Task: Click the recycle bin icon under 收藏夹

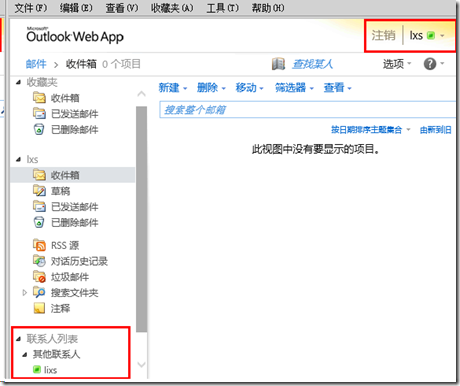Action: [39, 129]
